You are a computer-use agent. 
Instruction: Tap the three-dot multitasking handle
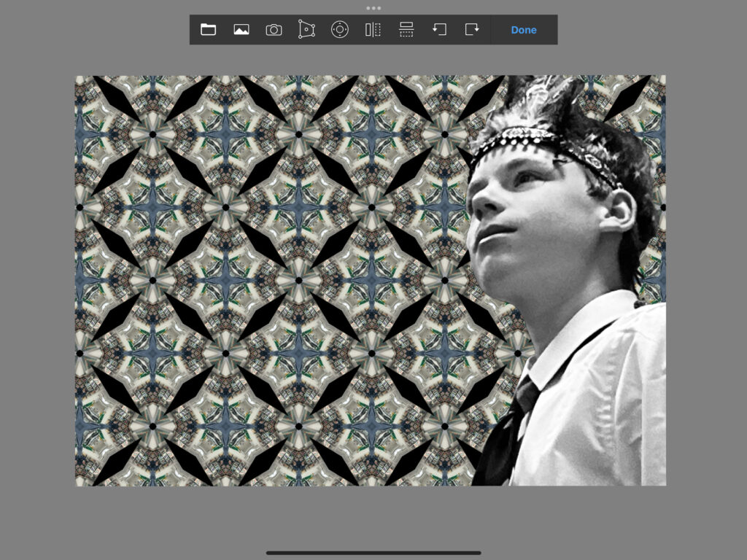pyautogui.click(x=373, y=8)
